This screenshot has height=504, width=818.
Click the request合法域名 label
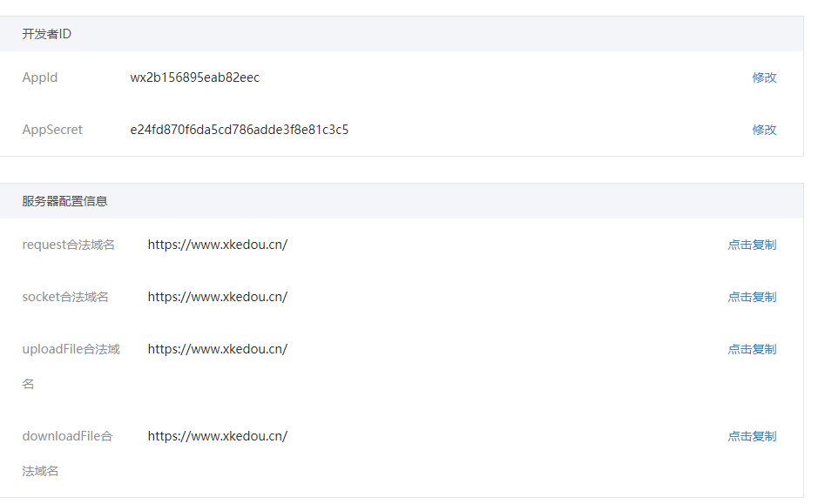(x=69, y=245)
